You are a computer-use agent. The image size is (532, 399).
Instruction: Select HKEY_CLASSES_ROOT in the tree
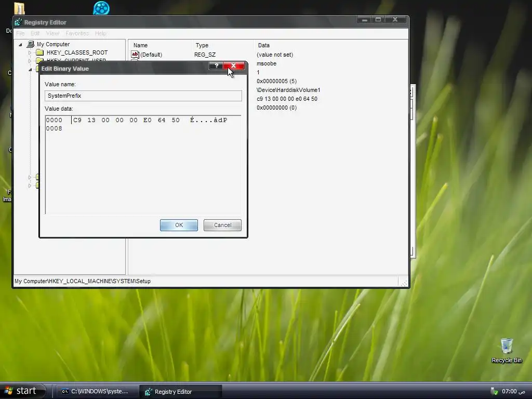coord(77,52)
